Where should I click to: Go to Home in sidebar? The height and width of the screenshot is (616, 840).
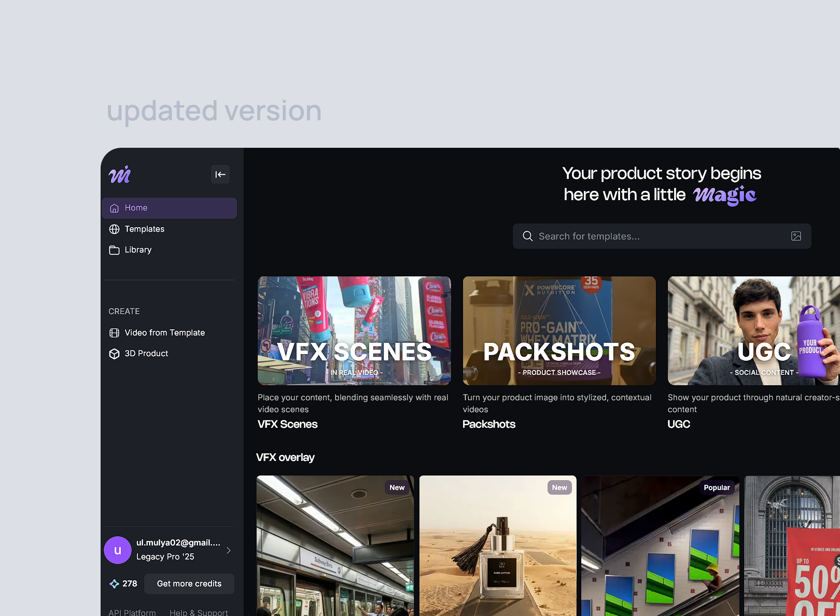pos(169,208)
